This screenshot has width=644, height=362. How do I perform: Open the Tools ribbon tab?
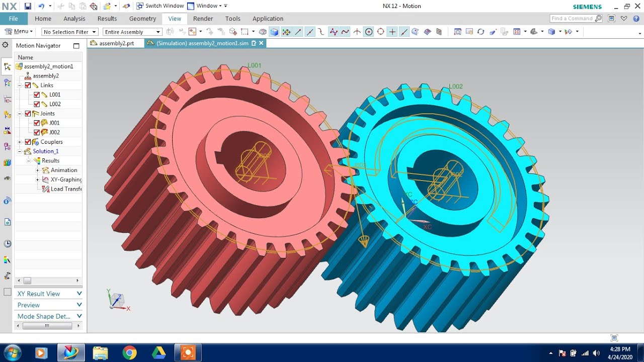[x=233, y=19]
